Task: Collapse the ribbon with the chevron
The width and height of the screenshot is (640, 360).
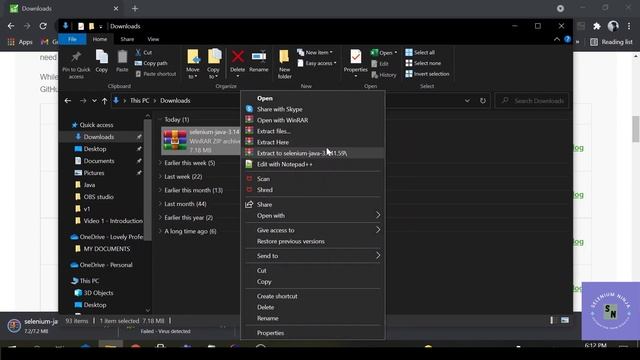Action: tap(557, 39)
